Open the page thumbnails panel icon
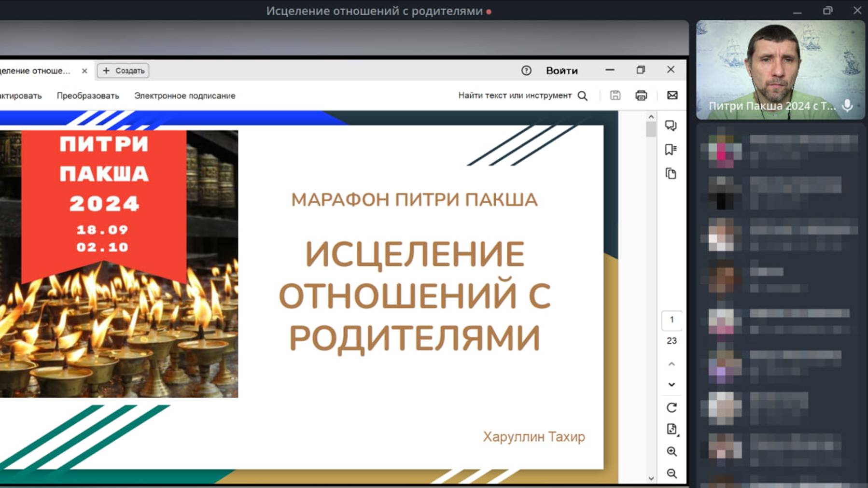The image size is (868, 488). (672, 172)
